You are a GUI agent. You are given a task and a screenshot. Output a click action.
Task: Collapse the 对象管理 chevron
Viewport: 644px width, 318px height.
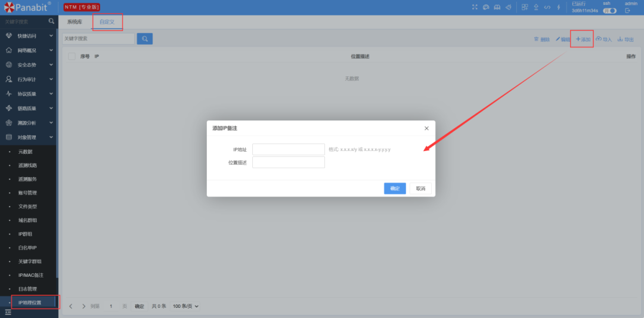click(51, 137)
